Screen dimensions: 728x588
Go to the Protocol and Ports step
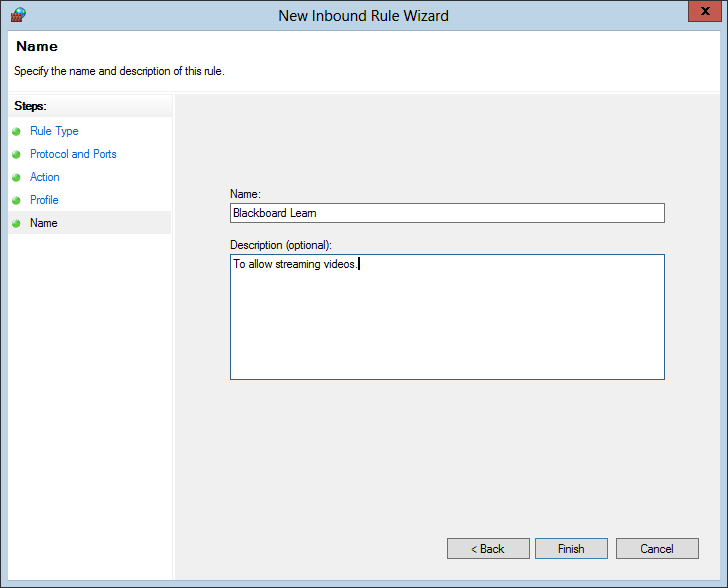tap(73, 154)
